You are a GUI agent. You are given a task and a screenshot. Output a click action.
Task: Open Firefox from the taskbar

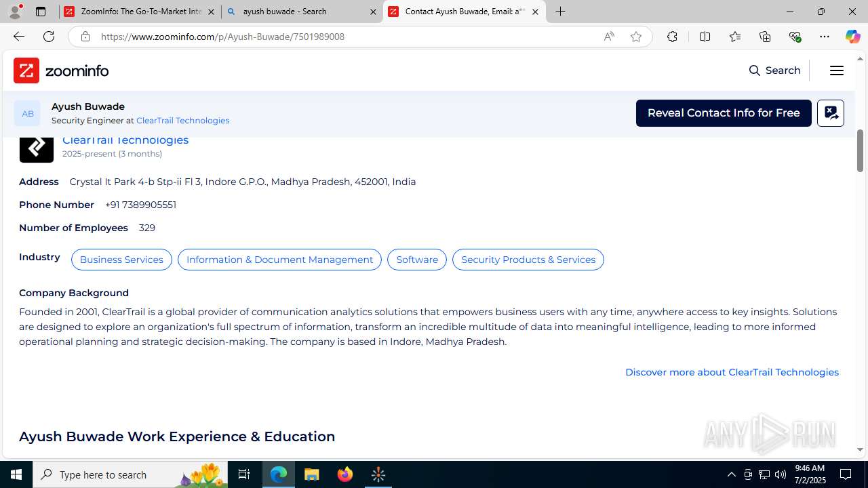(x=345, y=474)
